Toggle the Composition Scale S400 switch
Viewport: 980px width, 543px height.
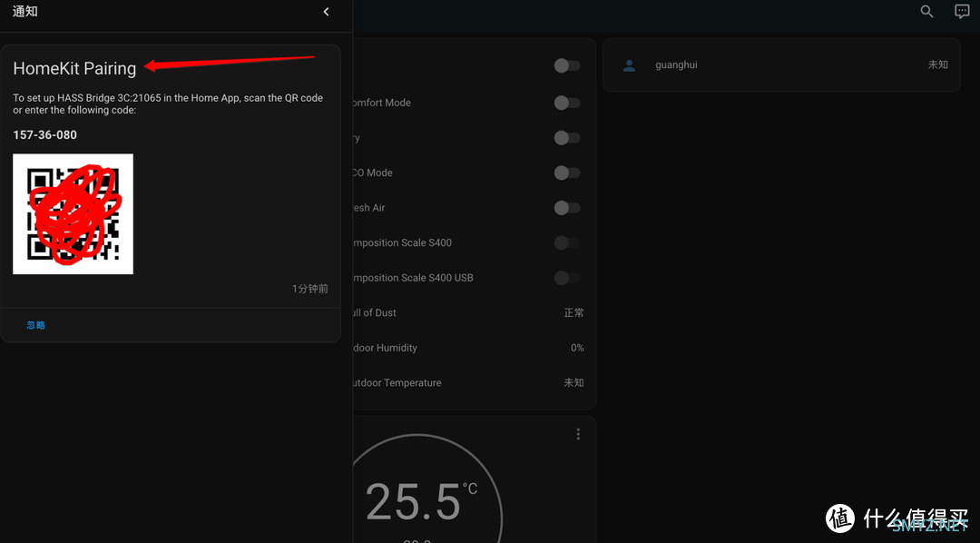click(567, 242)
